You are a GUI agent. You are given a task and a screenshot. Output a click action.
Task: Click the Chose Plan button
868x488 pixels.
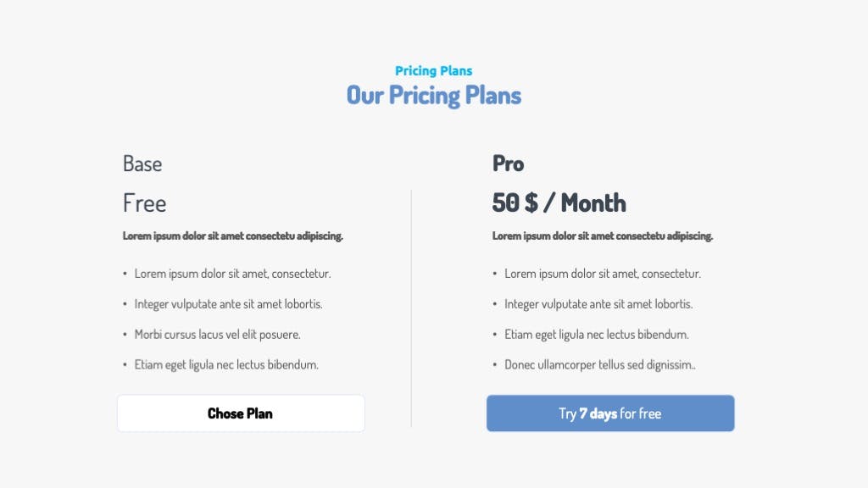pyautogui.click(x=241, y=413)
